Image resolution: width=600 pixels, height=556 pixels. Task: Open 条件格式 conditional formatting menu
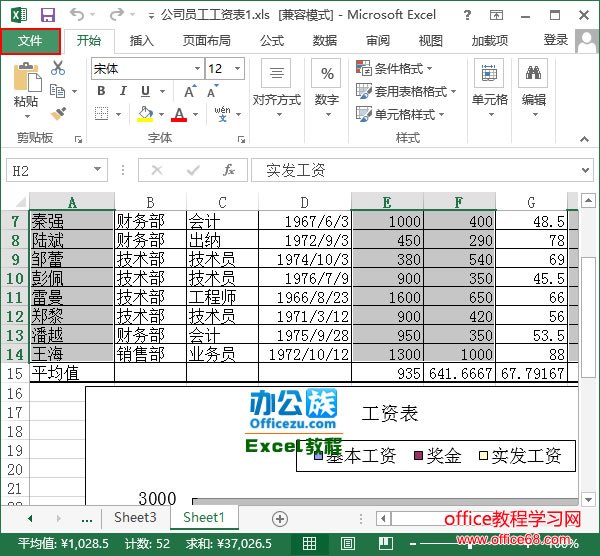pyautogui.click(x=394, y=68)
